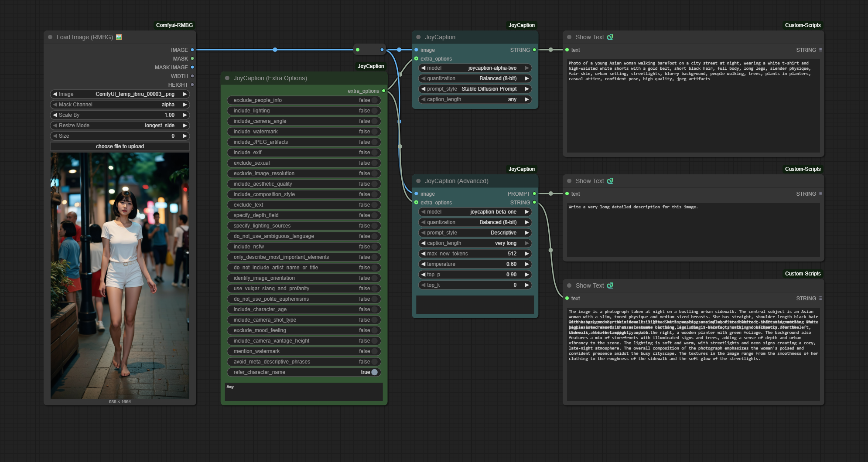The image size is (868, 462).
Task: Click the choose file to upload button
Action: coord(120,146)
